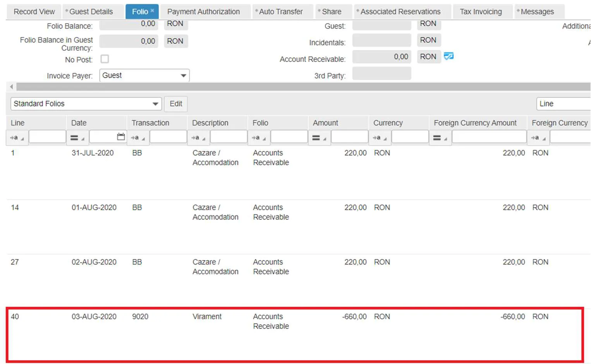Open the Invoice Payer dropdown

(x=144, y=76)
